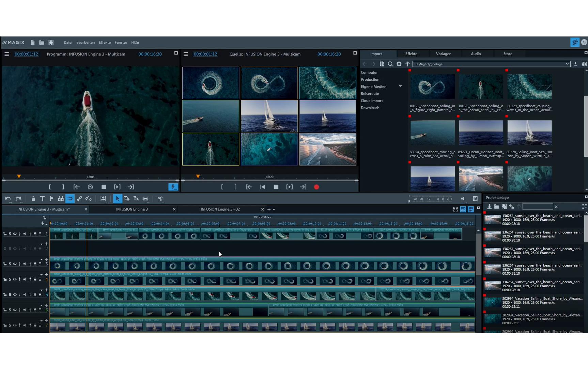Image resolution: width=588 pixels, height=370 pixels.
Task: Toggle the magnet snapping tool
Action: point(70,199)
